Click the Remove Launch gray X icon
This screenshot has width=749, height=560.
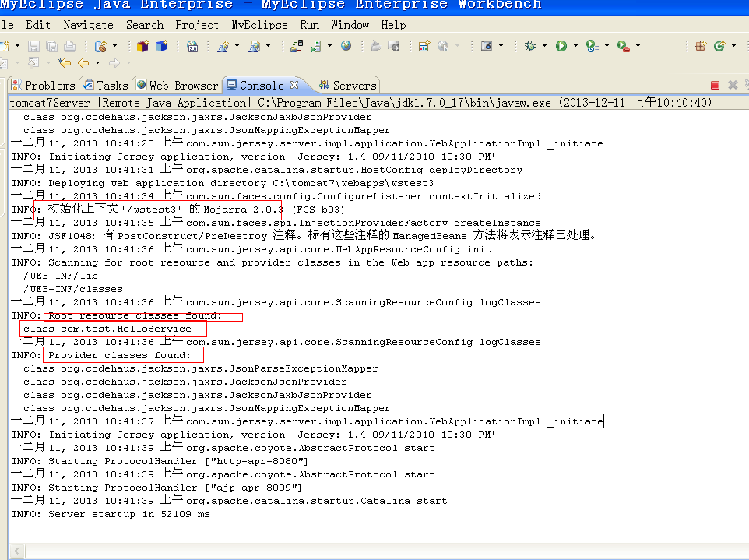coord(733,85)
